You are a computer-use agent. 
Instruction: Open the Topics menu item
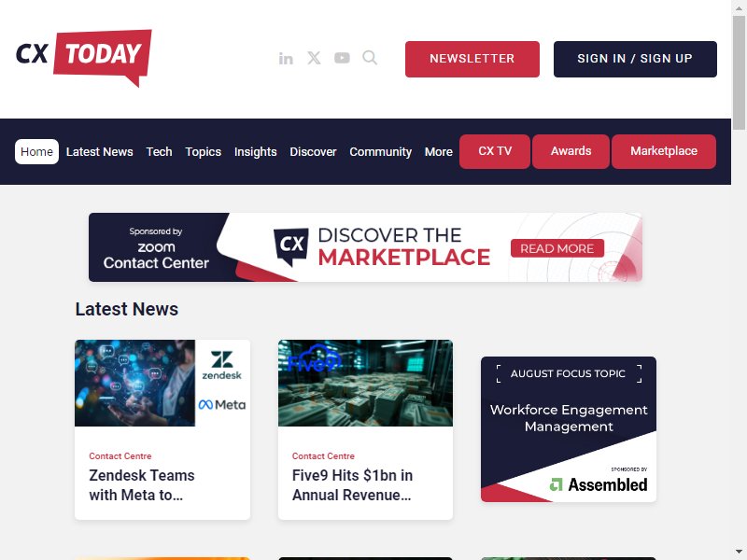203,151
